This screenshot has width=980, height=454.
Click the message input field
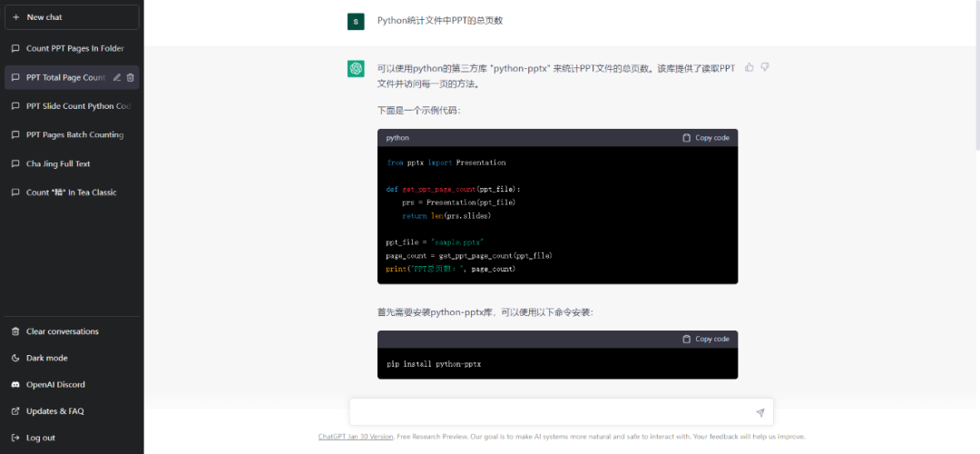pos(550,412)
